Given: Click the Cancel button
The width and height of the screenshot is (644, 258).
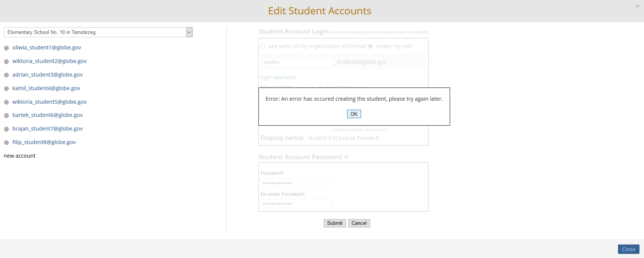Looking at the screenshot, I should [359, 223].
